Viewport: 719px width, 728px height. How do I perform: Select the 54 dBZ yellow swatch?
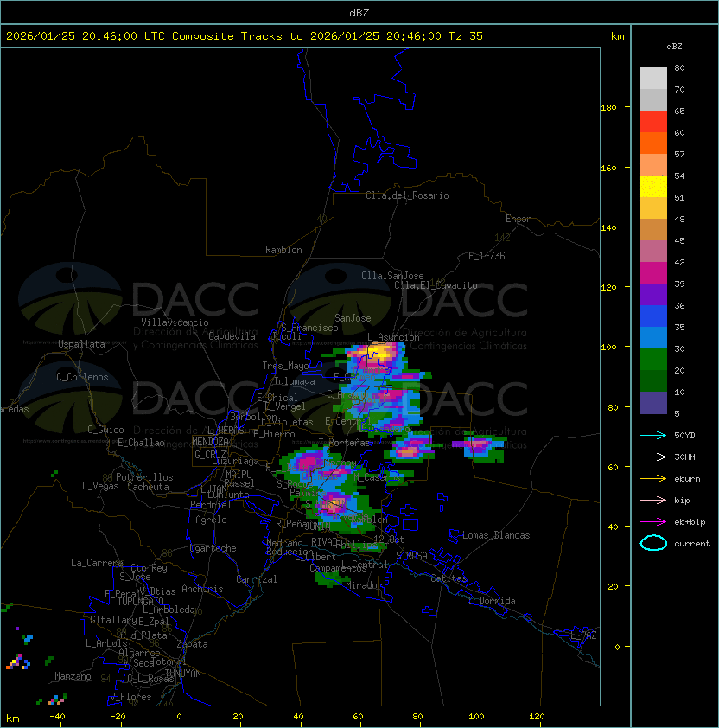click(653, 186)
